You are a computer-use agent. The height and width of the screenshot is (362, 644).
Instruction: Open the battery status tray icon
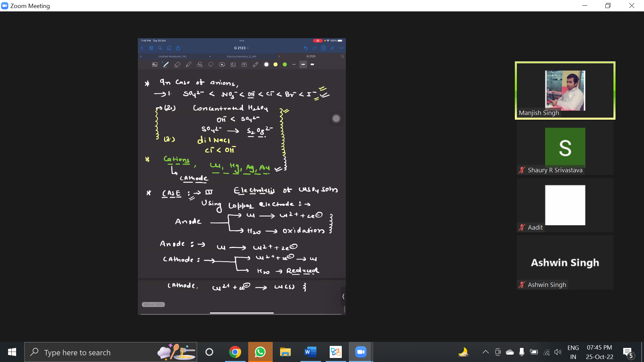tap(534, 352)
